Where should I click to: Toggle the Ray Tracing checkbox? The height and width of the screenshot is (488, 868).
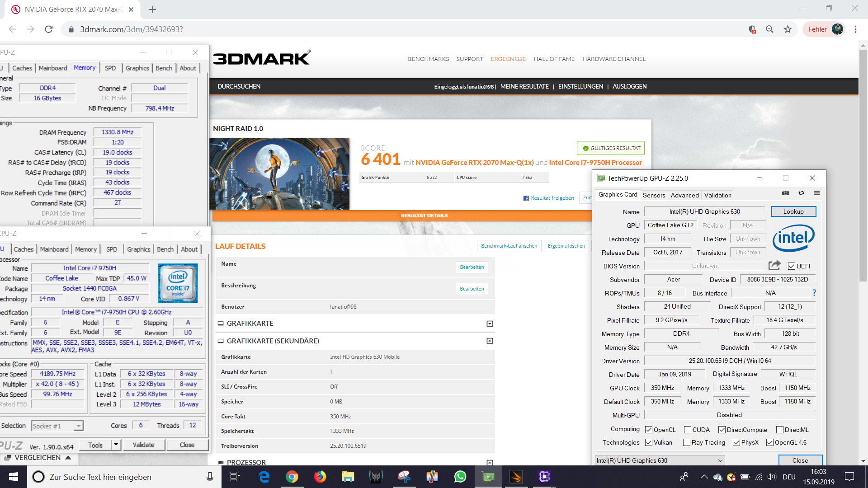click(687, 442)
